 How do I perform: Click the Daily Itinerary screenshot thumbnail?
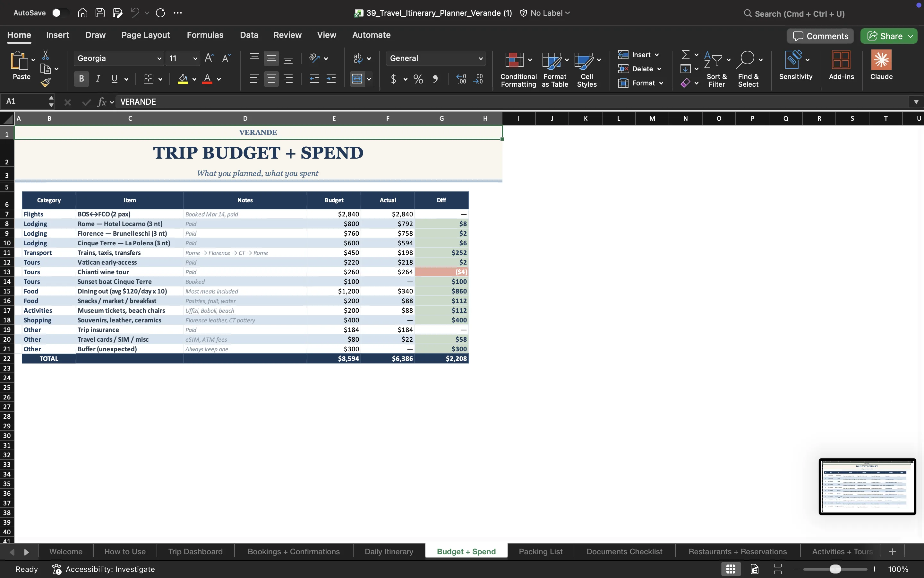point(868,486)
